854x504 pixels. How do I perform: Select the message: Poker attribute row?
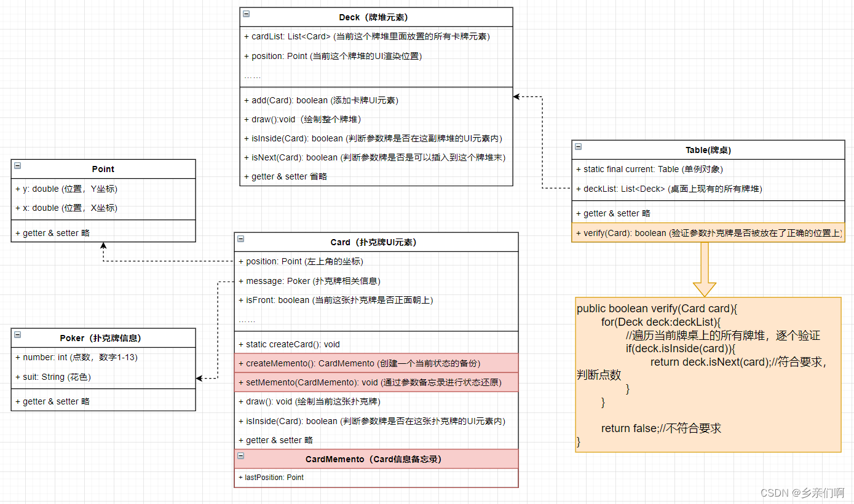[x=376, y=281]
